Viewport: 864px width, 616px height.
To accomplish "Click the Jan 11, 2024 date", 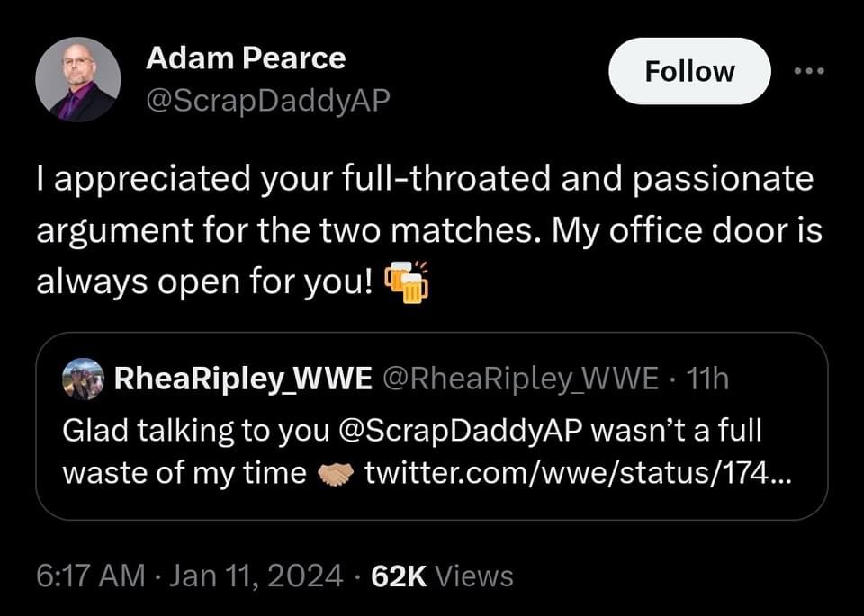I will pos(256,576).
